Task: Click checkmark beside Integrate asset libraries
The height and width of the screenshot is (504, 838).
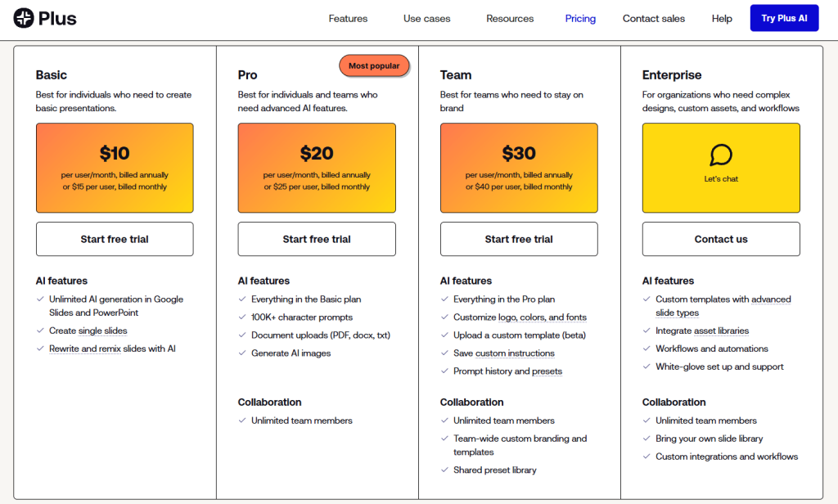Action: [x=647, y=331]
